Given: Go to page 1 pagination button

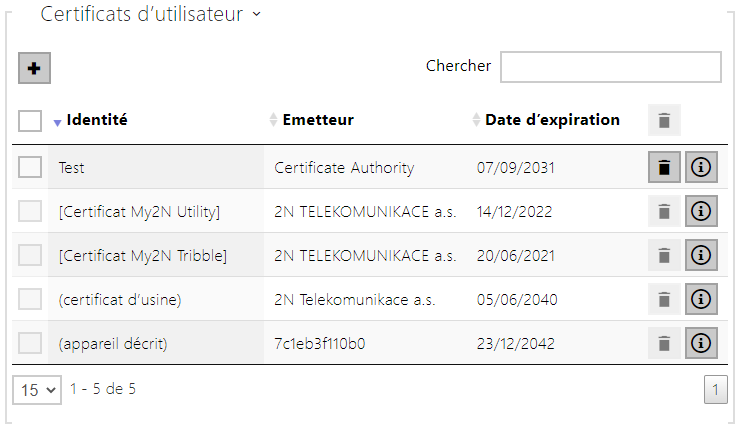Looking at the screenshot, I should (x=716, y=390).
